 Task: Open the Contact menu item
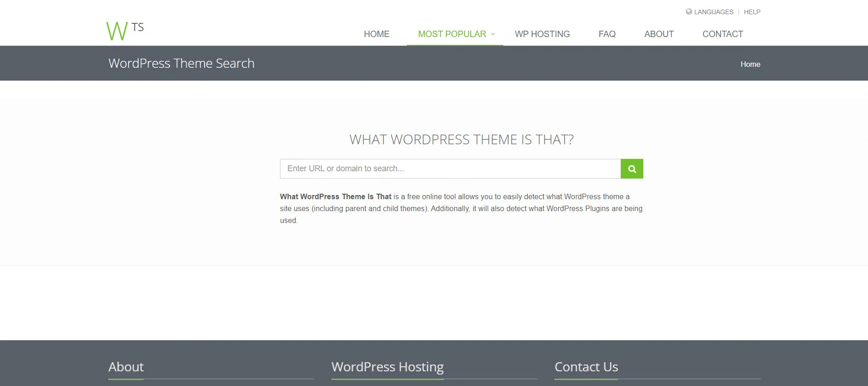tap(722, 34)
